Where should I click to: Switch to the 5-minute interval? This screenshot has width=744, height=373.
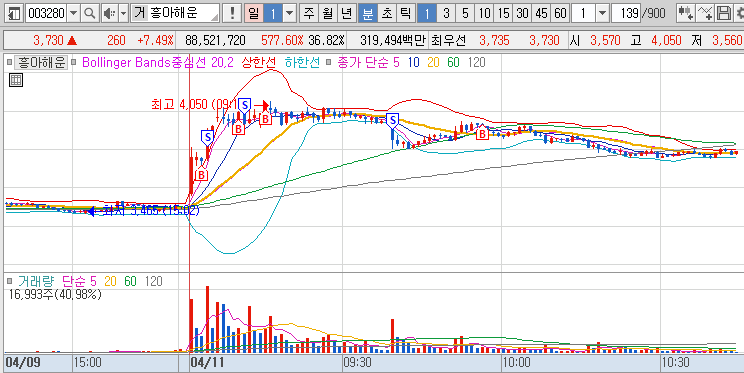[465, 13]
